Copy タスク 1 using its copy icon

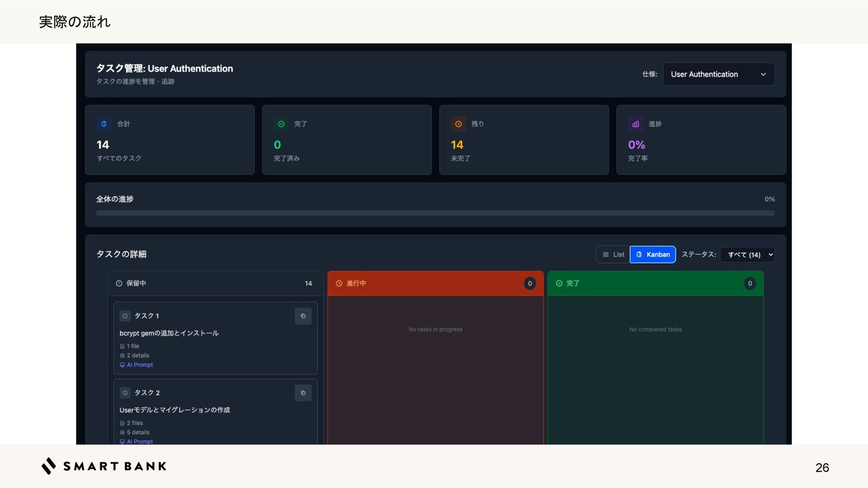click(303, 316)
